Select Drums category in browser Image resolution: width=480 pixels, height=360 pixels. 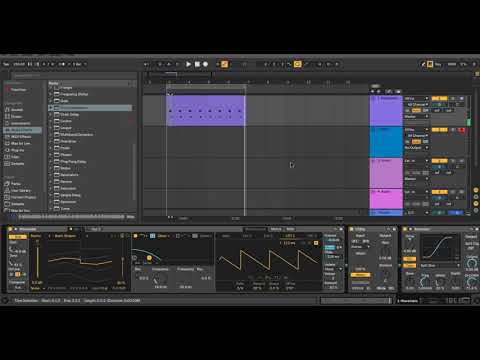[x=17, y=116]
